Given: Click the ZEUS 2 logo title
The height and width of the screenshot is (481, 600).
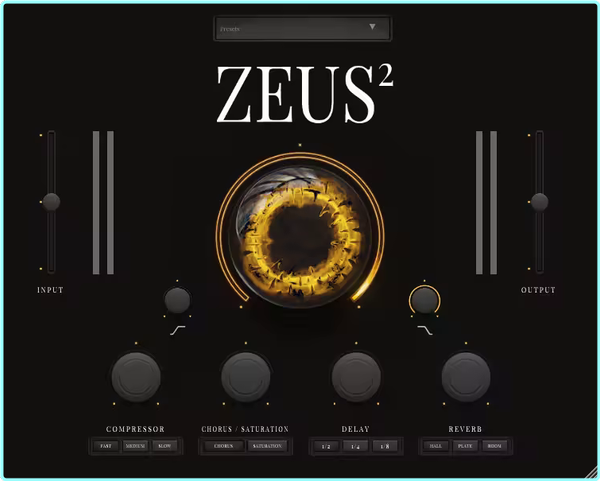Looking at the screenshot, I should tap(305, 94).
